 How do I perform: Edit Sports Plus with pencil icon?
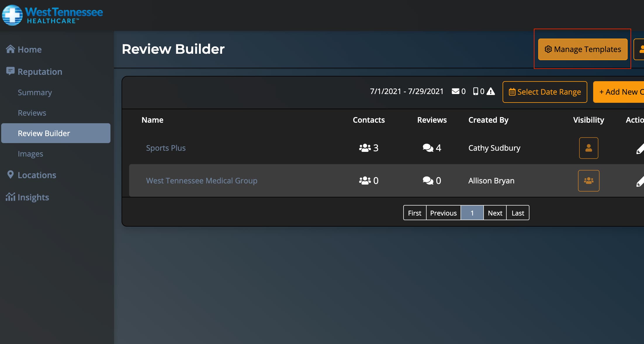click(x=640, y=149)
